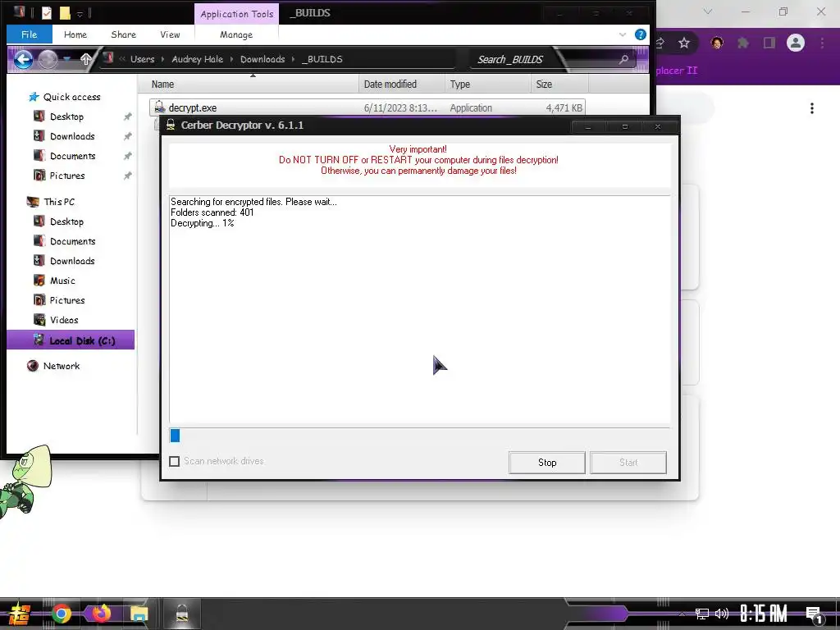840x630 pixels.
Task: Sort files by Date modified column
Action: tap(402, 84)
